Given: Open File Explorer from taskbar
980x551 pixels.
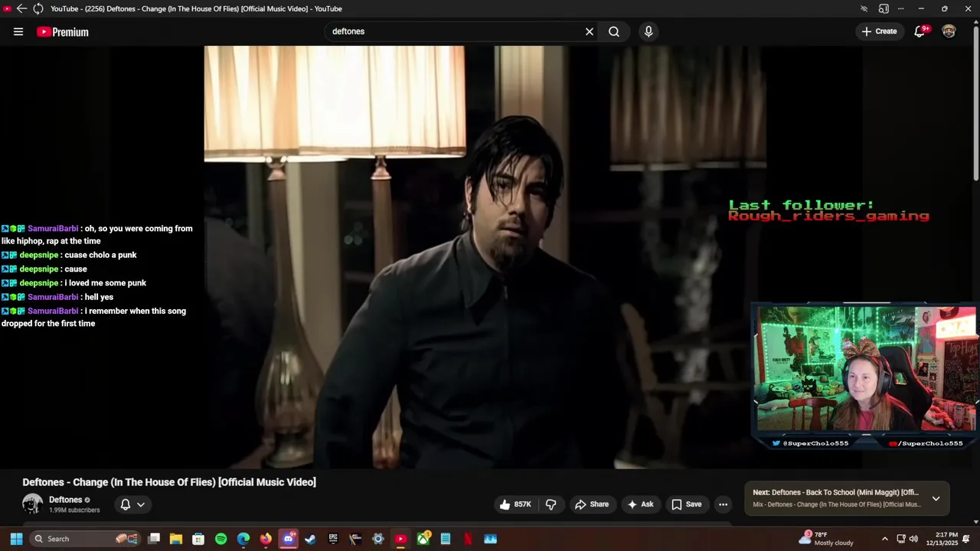Looking at the screenshot, I should (175, 539).
